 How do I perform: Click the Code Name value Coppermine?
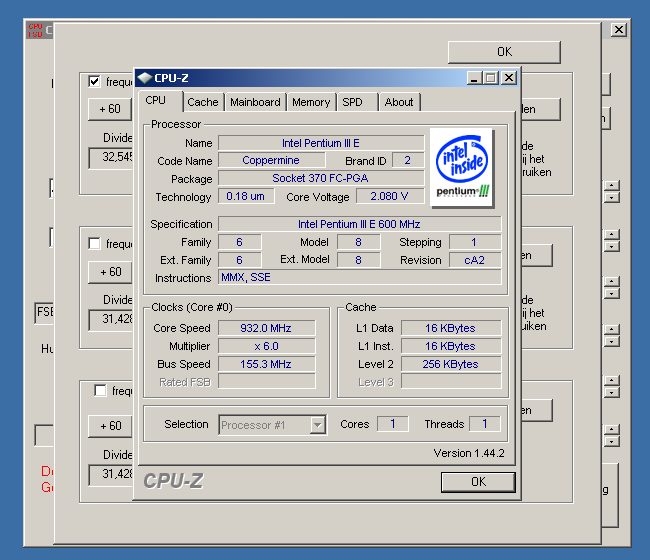coord(272,160)
